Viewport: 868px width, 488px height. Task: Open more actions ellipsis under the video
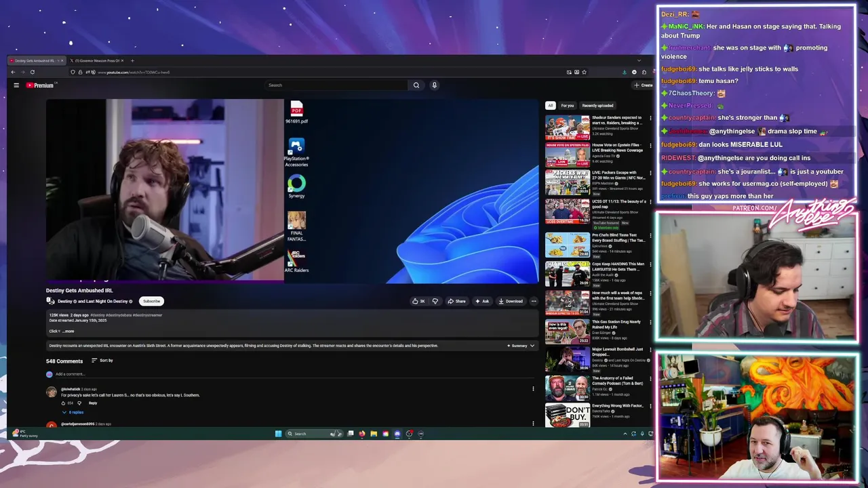pyautogui.click(x=534, y=301)
